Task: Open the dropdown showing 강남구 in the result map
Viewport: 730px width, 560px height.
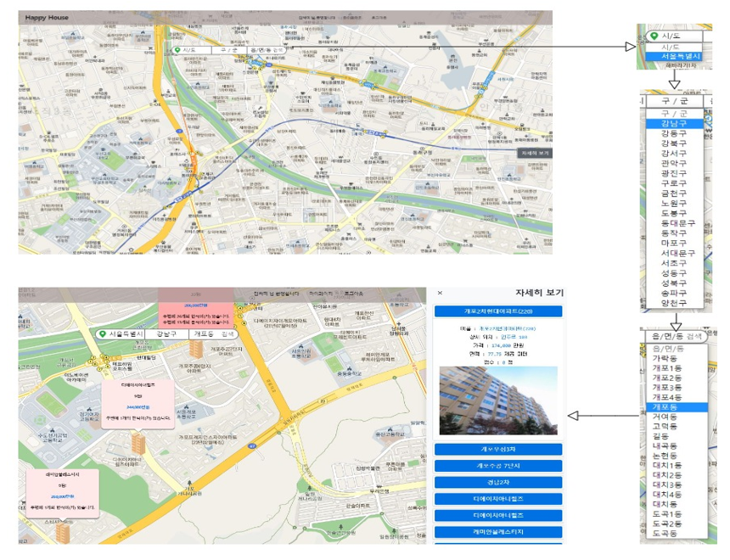Action: pyautogui.click(x=166, y=334)
